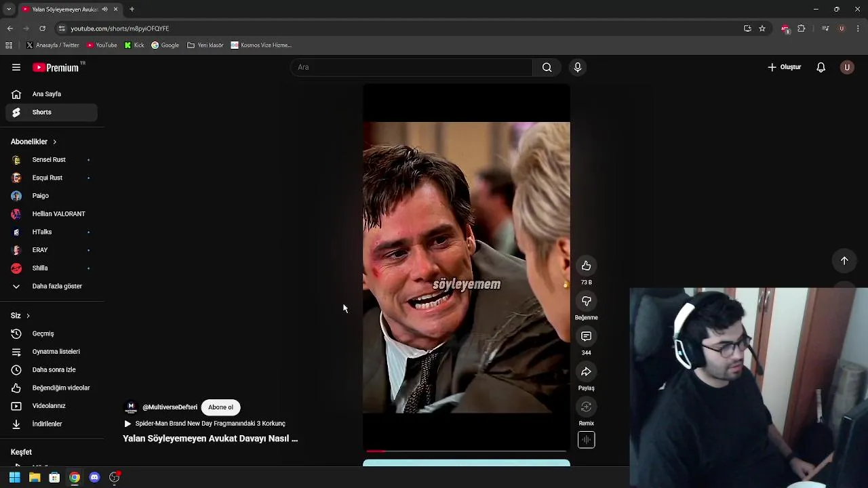868x488 pixels.
Task: Open the ERAY subscription
Action: [52, 250]
